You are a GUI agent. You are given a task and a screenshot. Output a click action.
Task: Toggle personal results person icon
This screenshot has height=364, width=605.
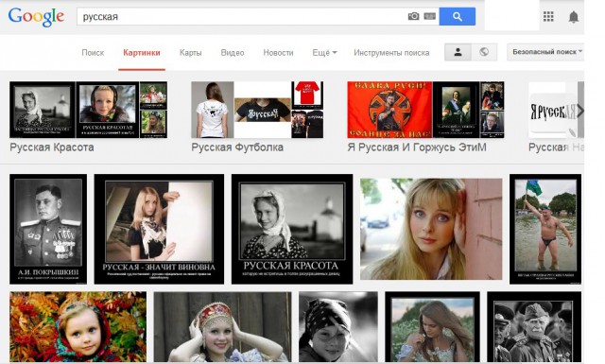[458, 52]
